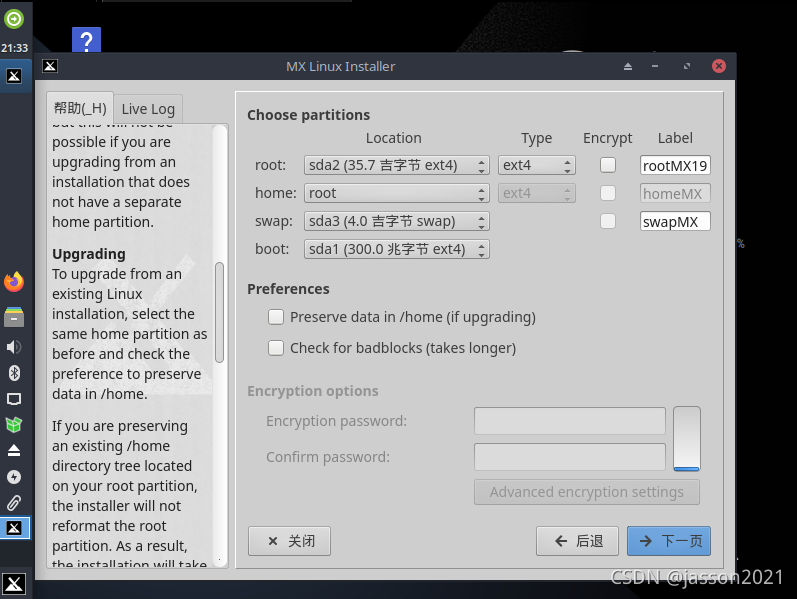Switch to the Live Log tab
The image size is (797, 599).
tap(148, 109)
